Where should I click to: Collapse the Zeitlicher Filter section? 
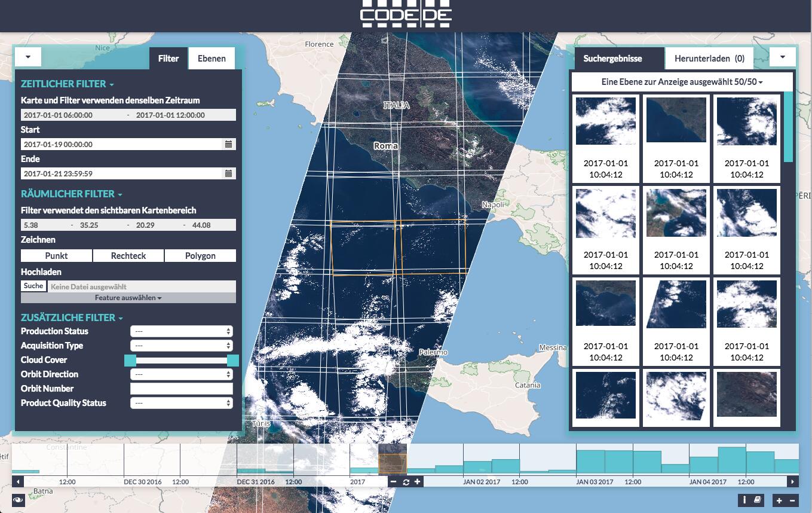[68, 84]
